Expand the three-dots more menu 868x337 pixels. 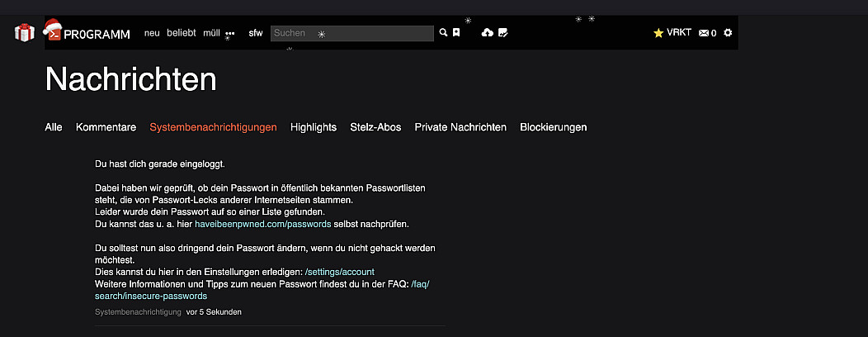tap(230, 34)
